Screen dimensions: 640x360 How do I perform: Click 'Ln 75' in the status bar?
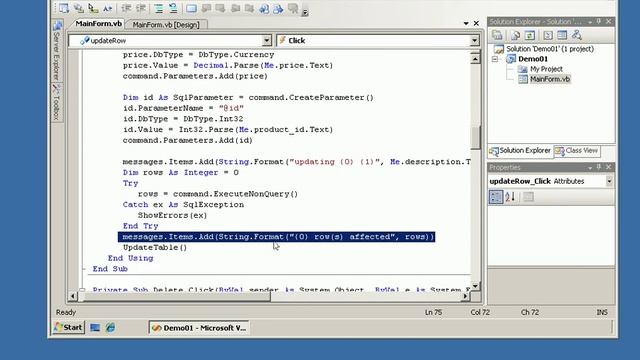pos(433,312)
